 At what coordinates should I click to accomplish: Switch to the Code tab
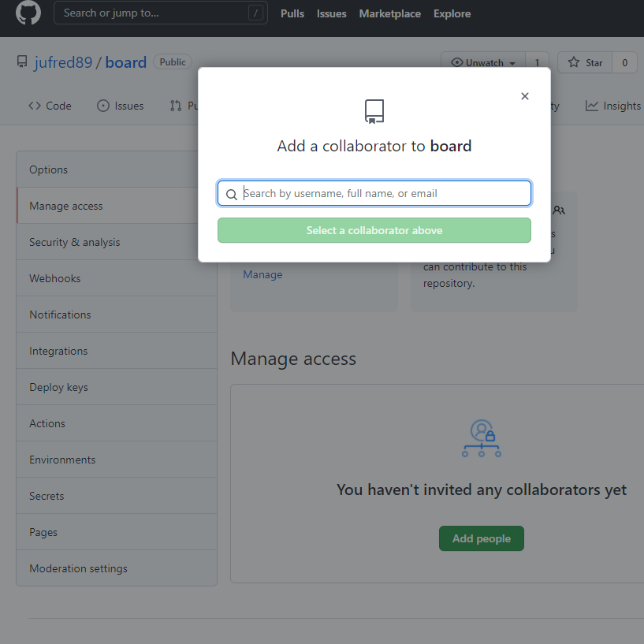(x=50, y=106)
